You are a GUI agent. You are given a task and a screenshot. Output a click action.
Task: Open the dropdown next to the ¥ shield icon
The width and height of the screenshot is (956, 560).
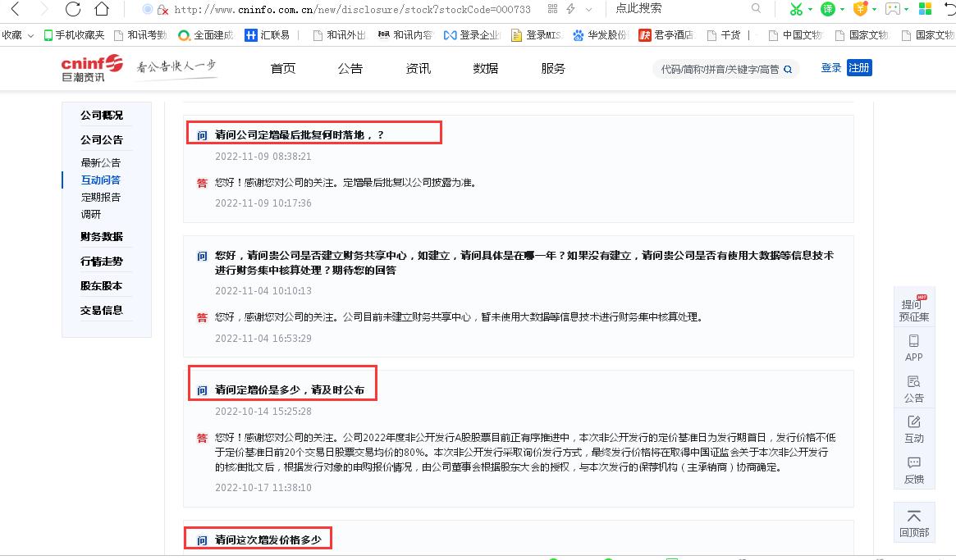pyautogui.click(x=875, y=9)
